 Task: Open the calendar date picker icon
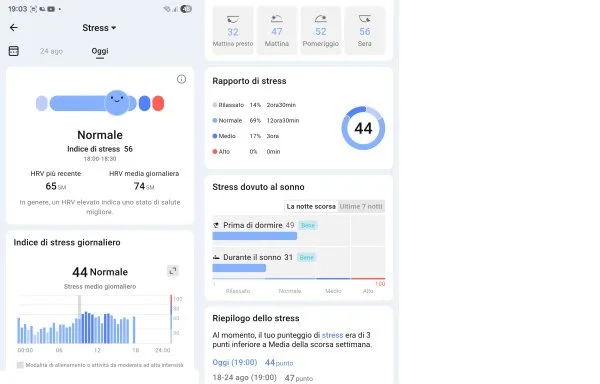pos(14,51)
